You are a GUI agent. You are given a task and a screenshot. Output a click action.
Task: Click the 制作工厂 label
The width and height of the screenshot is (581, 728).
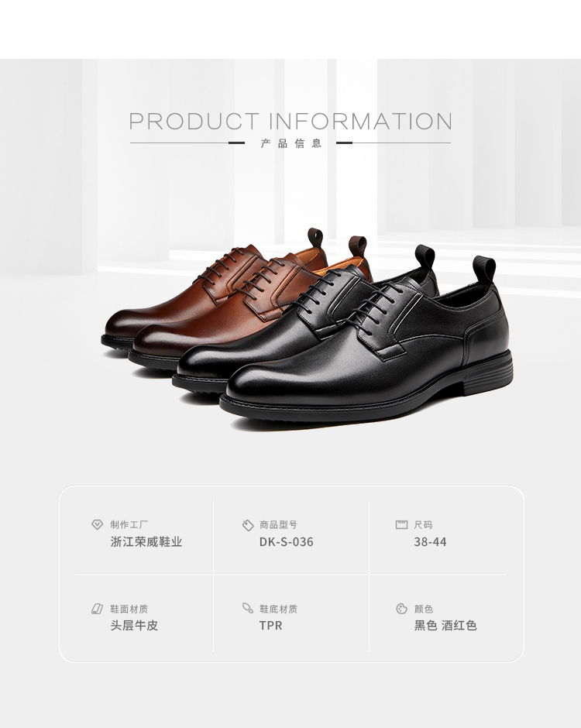[x=129, y=524]
